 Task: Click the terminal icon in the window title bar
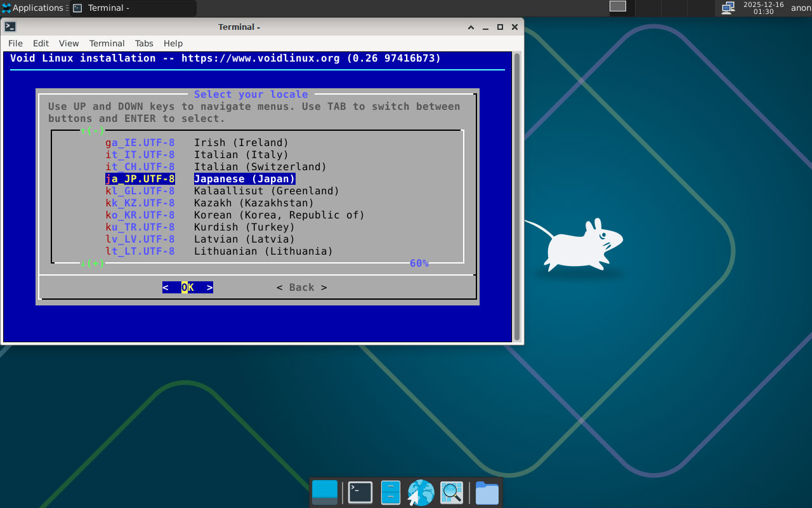coord(10,27)
